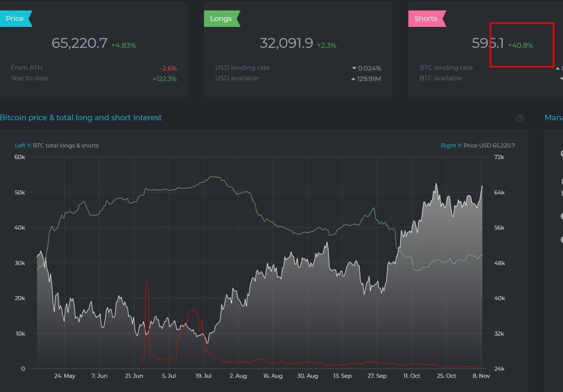Select the pink Shorts ribbon tag
563x392 pixels.
pyautogui.click(x=426, y=19)
